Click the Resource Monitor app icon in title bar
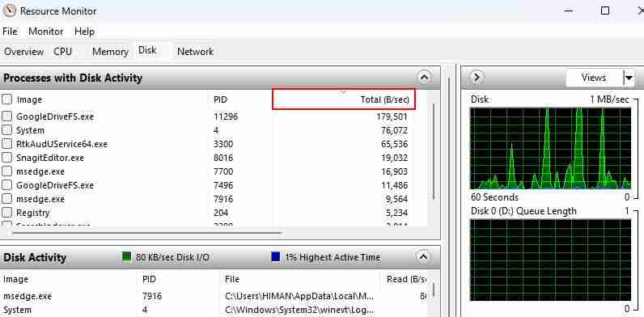Screen dimensions: 644x317 click(9, 11)
